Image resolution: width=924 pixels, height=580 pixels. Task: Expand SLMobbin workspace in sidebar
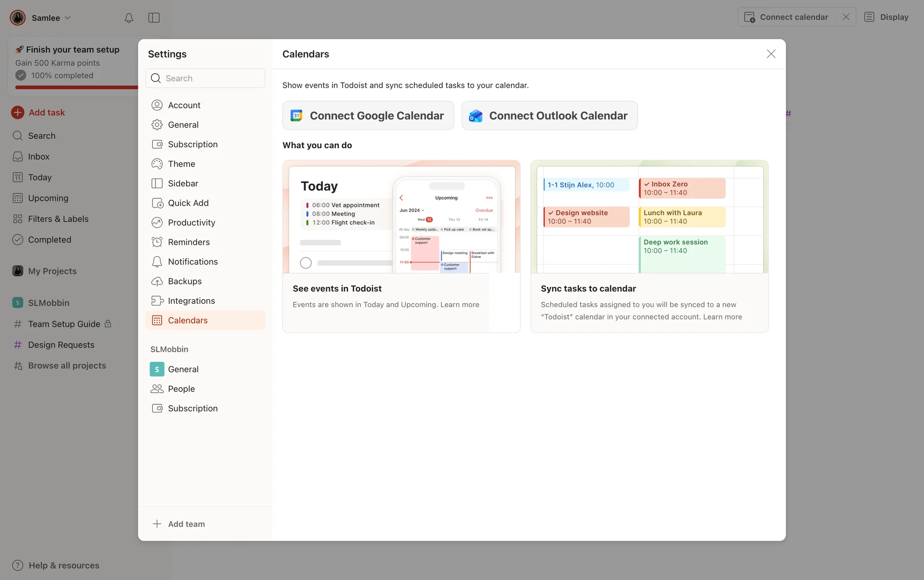tap(48, 303)
